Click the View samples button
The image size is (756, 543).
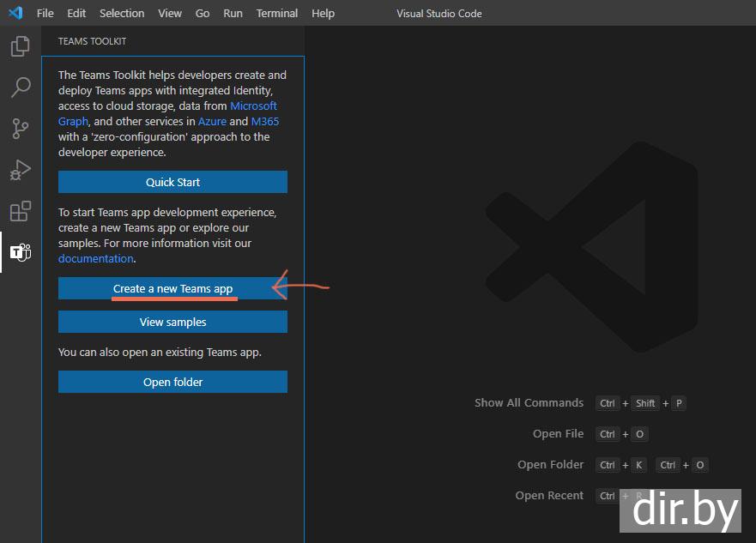click(172, 322)
